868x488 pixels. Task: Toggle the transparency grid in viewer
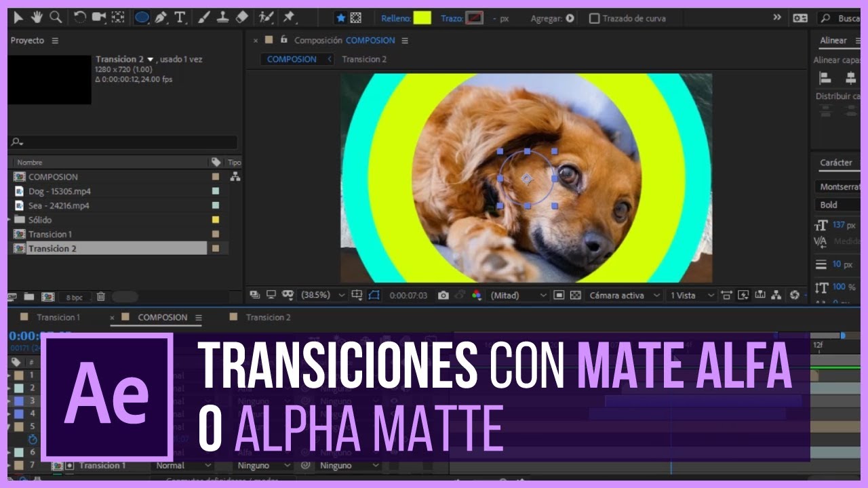[576, 296]
